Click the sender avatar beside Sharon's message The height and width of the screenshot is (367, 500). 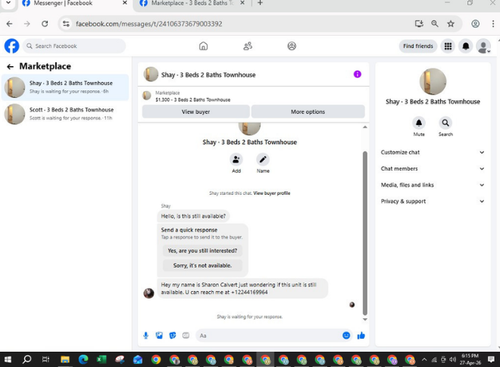[149, 293]
